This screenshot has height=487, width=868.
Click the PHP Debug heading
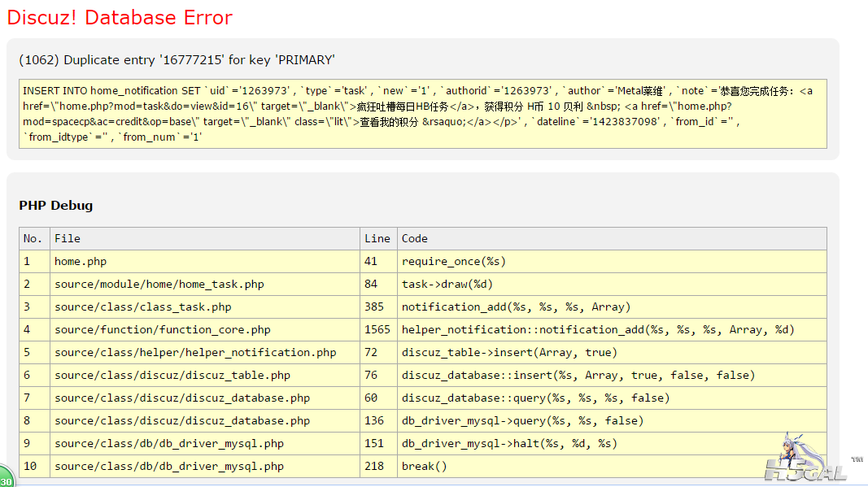click(56, 205)
